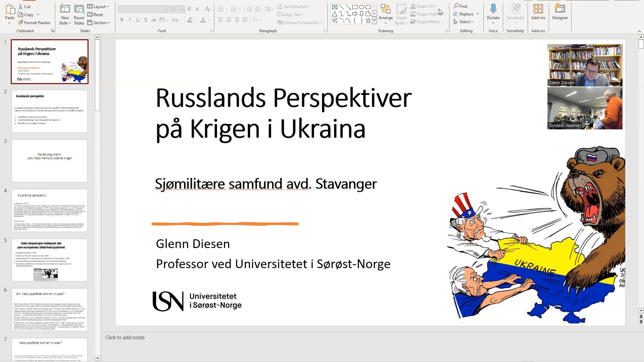Toggle Strikethrough formatting

[x=154, y=20]
